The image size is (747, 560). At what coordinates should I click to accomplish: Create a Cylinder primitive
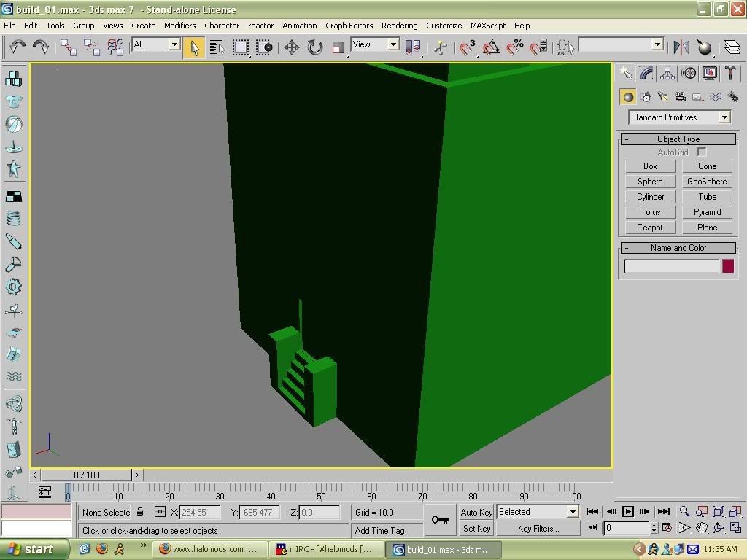[650, 197]
